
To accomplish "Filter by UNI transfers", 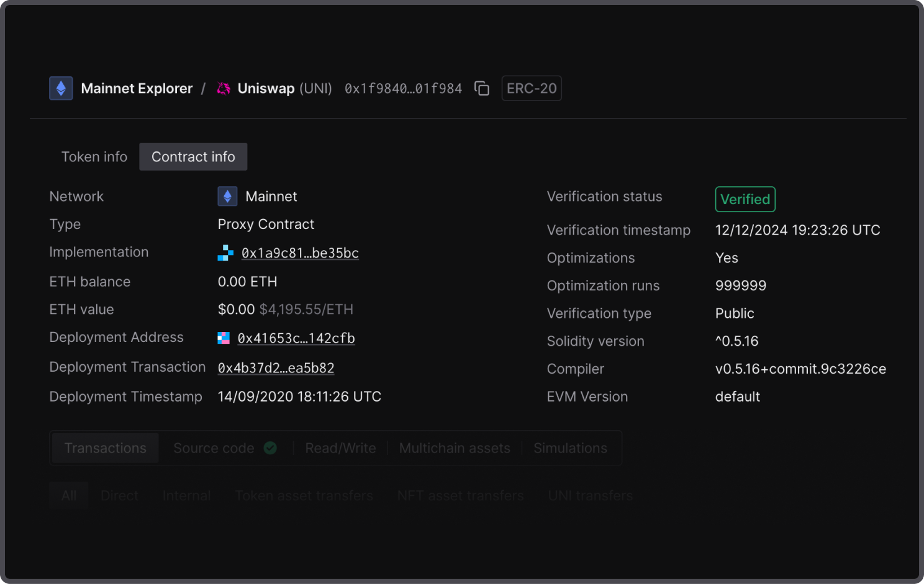I will pos(590,496).
